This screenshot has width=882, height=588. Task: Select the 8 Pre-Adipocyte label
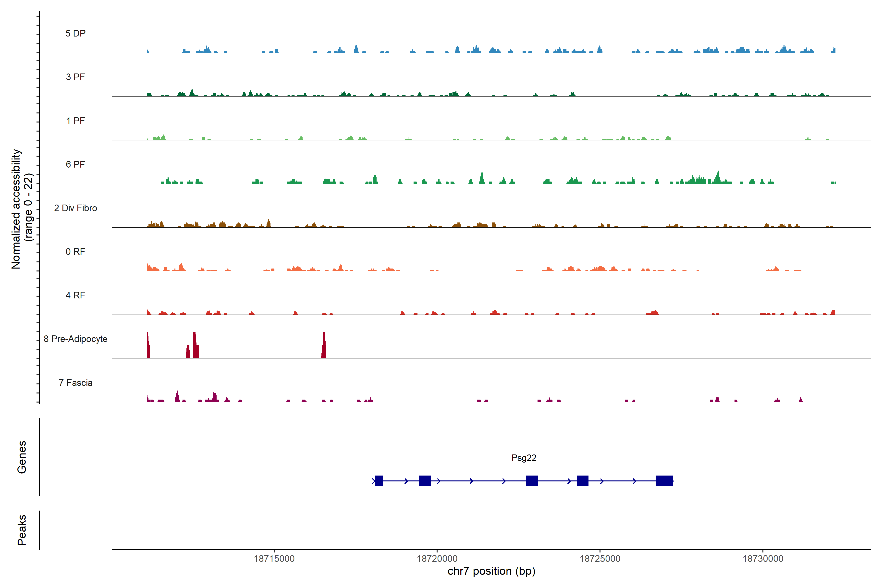pyautogui.click(x=75, y=339)
